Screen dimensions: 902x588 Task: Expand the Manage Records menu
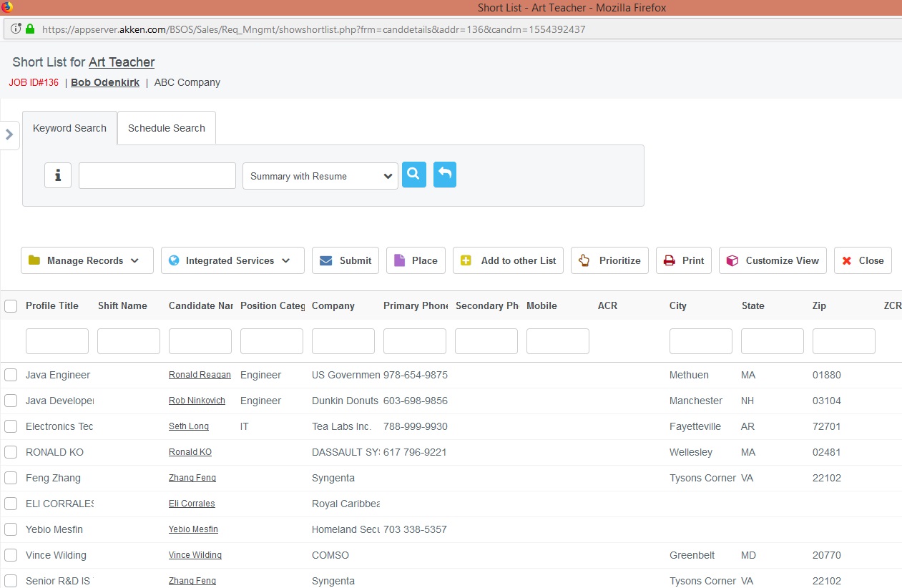[x=87, y=260]
